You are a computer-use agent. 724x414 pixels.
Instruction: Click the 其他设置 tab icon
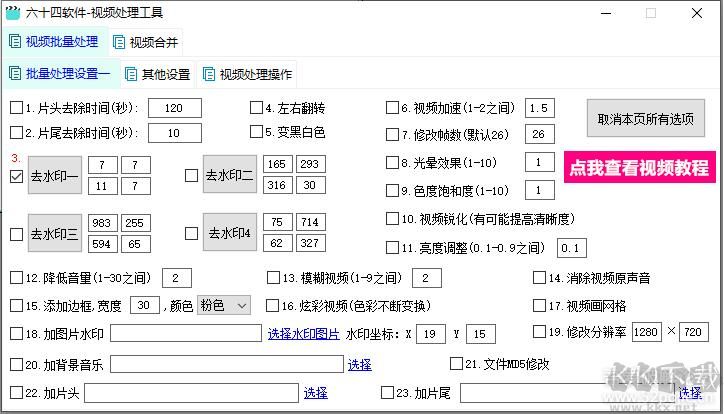point(131,74)
